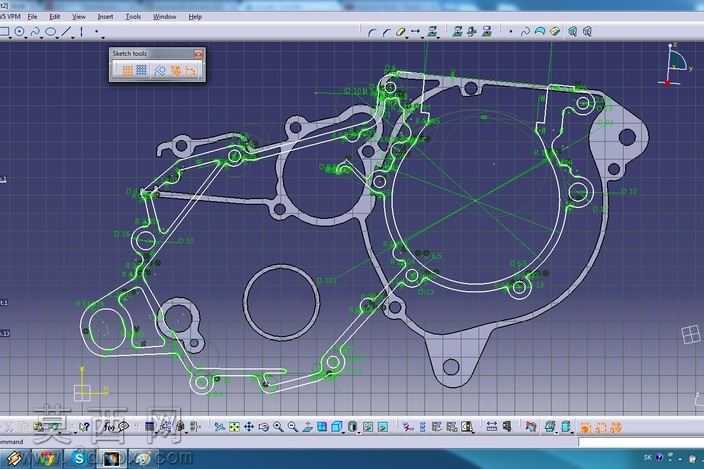Select the Mirror tool
The width and height of the screenshot is (704, 469).
click(415, 31)
